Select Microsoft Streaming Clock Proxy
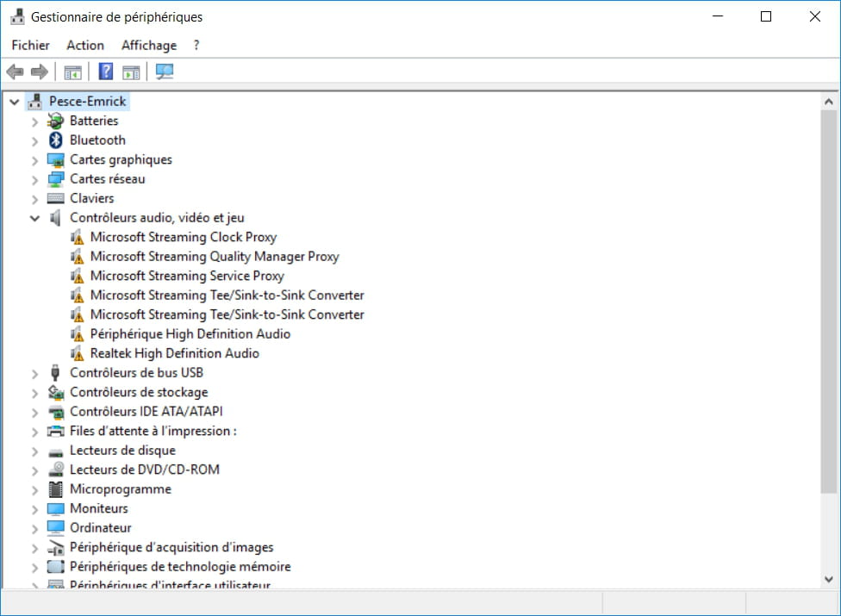 coord(184,237)
